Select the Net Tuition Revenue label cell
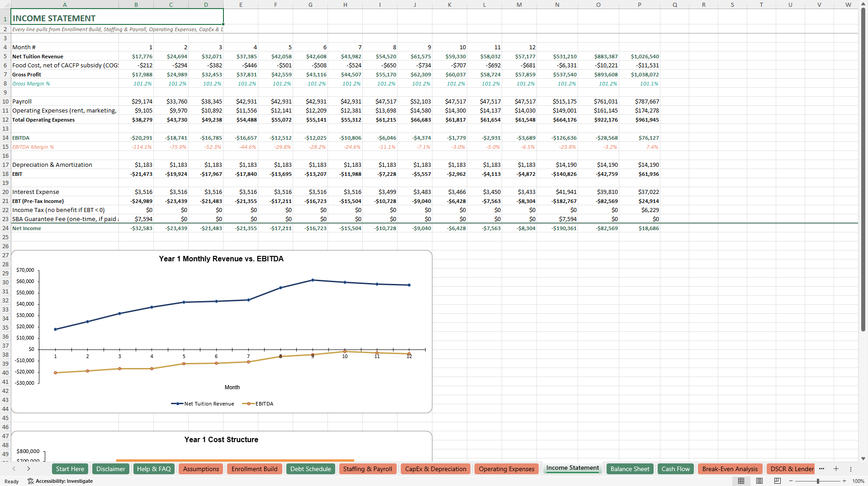868x486 pixels. (65, 57)
